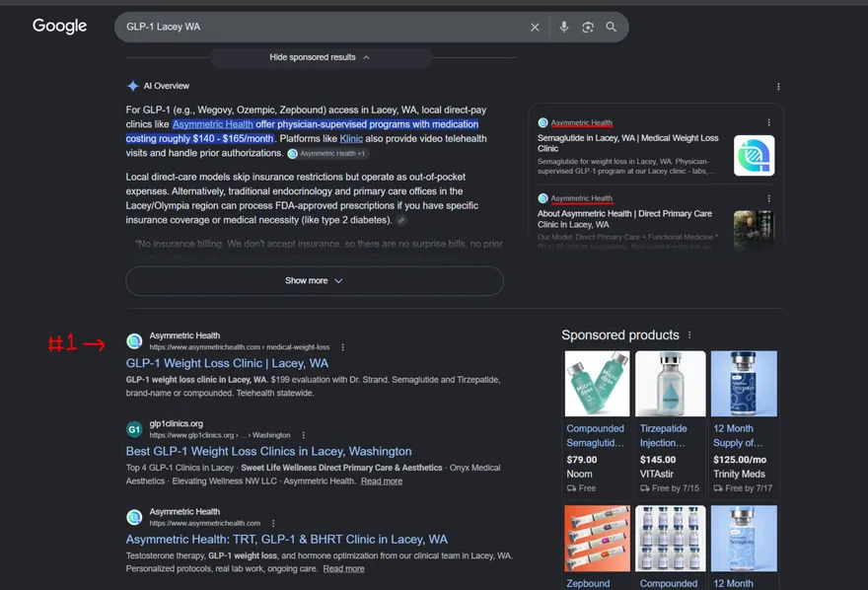Start voice search with microphone icon
Screen dimensions: 868x590
563,27
